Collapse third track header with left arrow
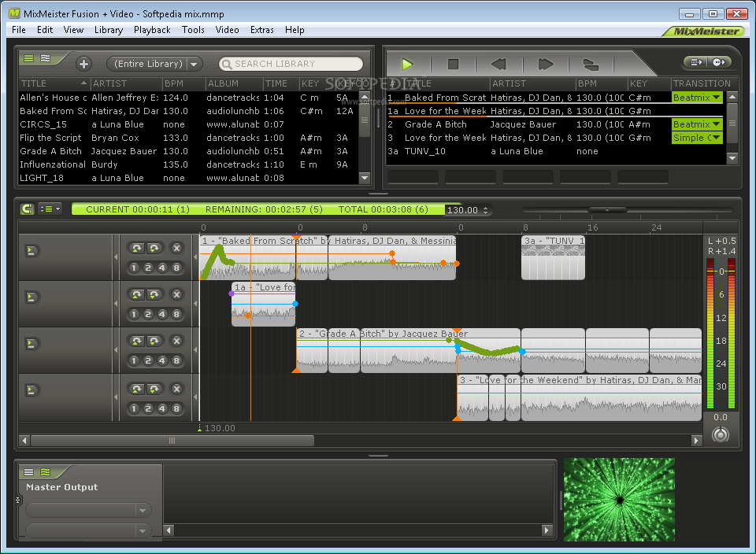Viewport: 756px width, 554px height. pos(116,349)
